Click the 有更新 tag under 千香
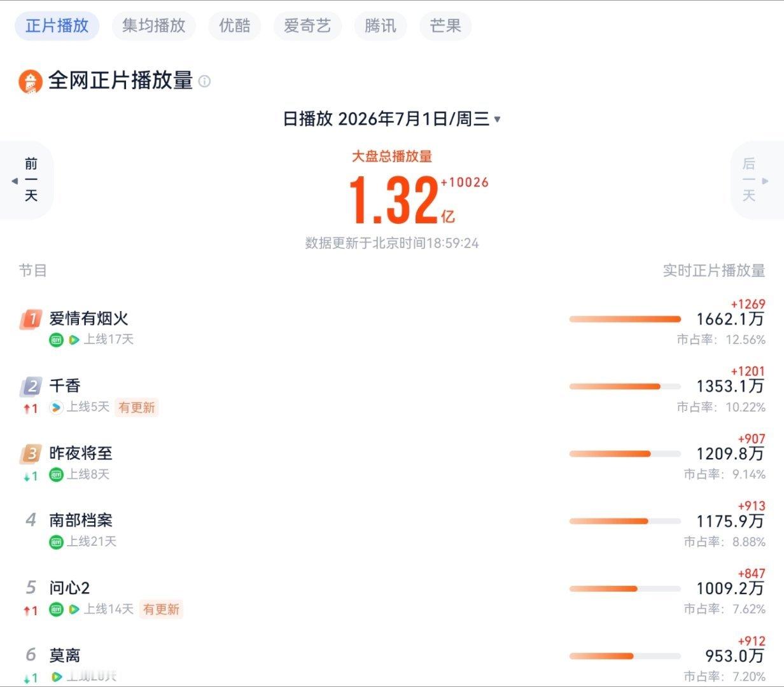The width and height of the screenshot is (784, 687). click(137, 407)
